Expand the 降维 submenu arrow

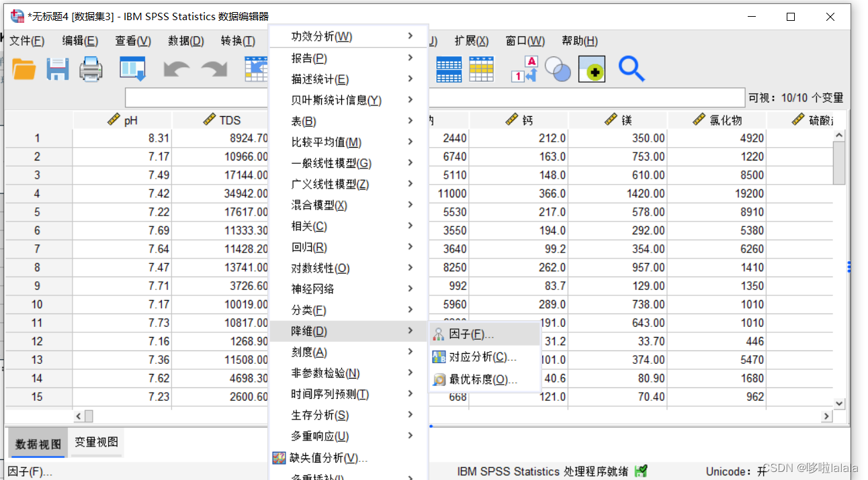[x=410, y=330]
